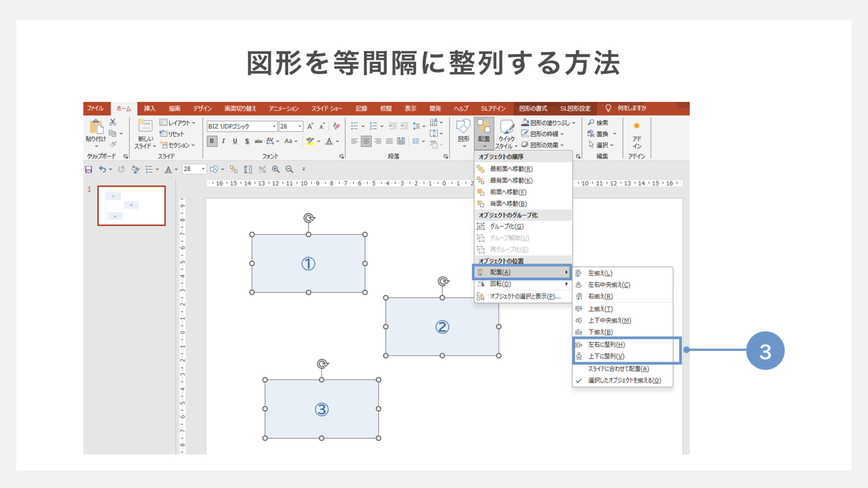Screen dimensions: 868x488
Task: Click the Increase Font Size icon
Action: [x=310, y=126]
